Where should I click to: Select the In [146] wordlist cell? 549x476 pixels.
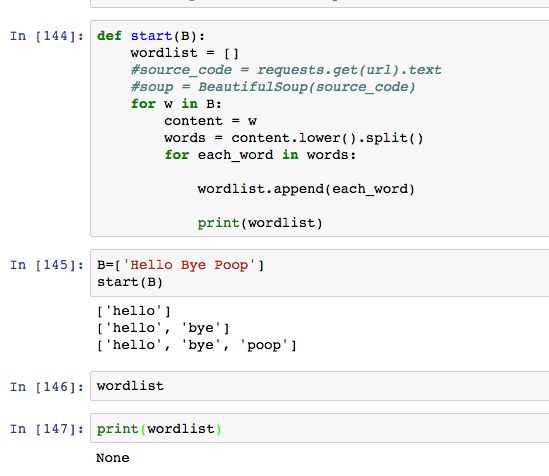click(319, 386)
